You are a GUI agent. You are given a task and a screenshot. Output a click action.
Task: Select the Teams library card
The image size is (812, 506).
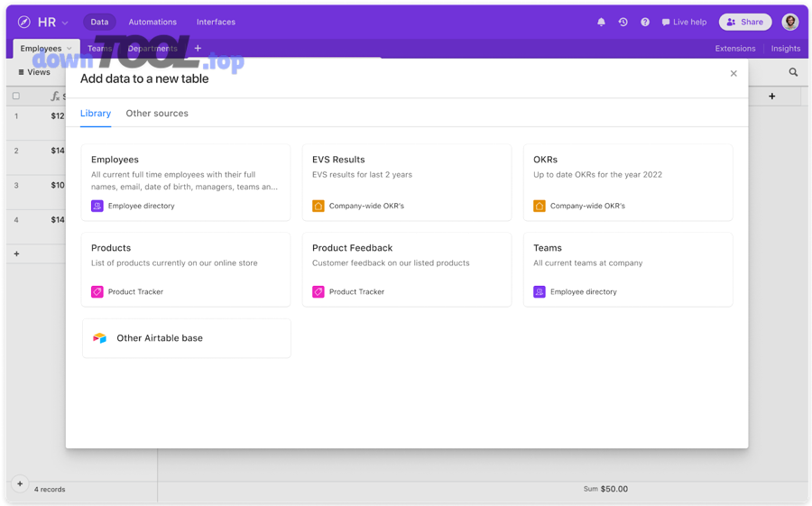(628, 270)
